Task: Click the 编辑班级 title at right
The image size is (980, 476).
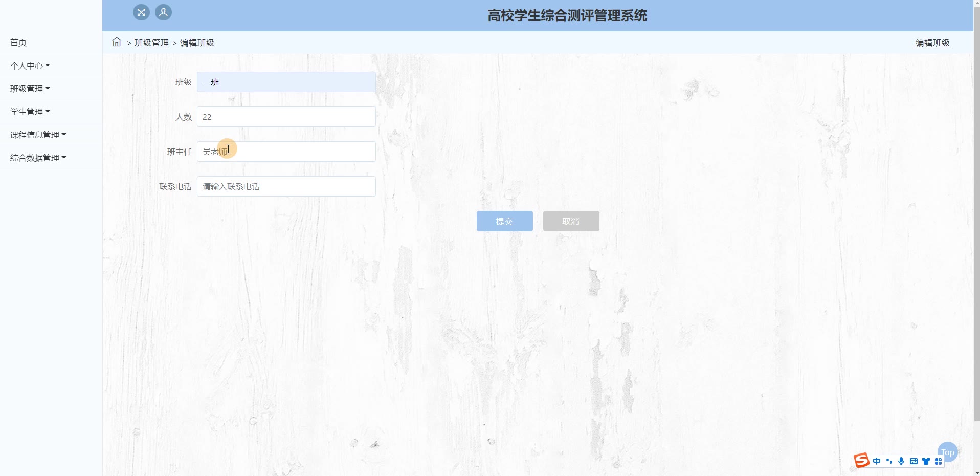Action: tap(932, 42)
